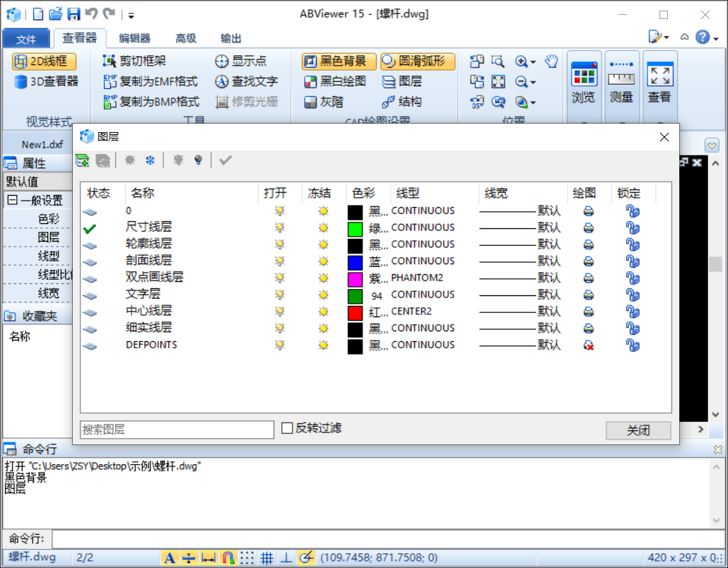Viewport: 728px width, 568px height.
Task: Toggle lock icon for 中心线层
Action: pyautogui.click(x=633, y=312)
